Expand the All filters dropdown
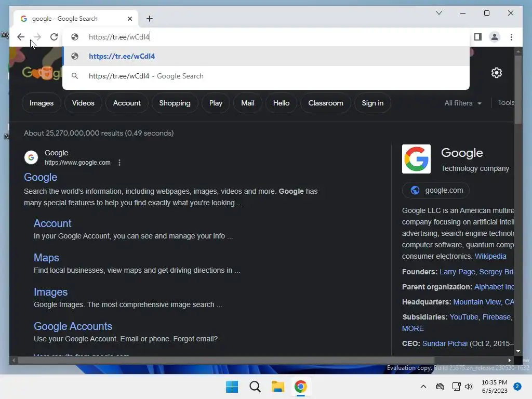Screen dimensions: 532x399 (x=463, y=103)
